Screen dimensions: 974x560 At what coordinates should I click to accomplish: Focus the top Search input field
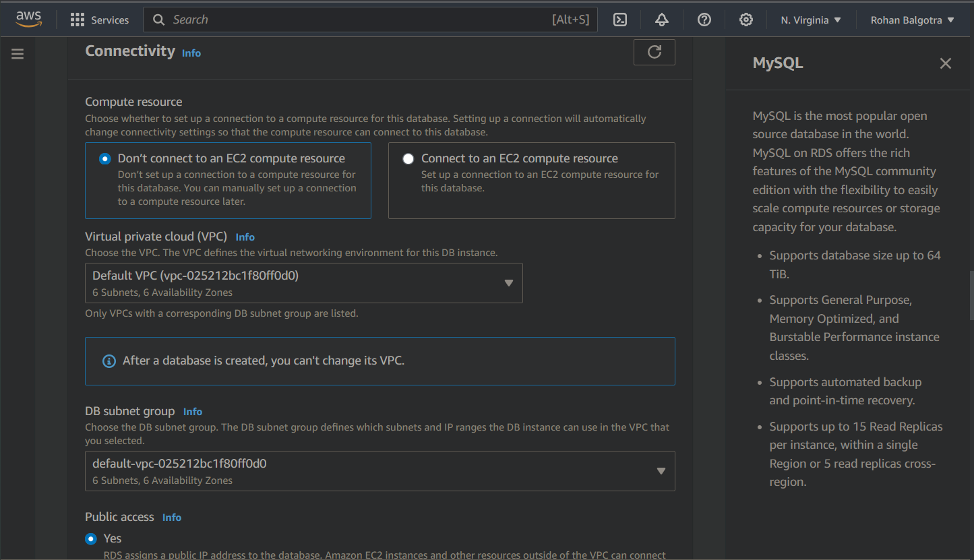370,20
